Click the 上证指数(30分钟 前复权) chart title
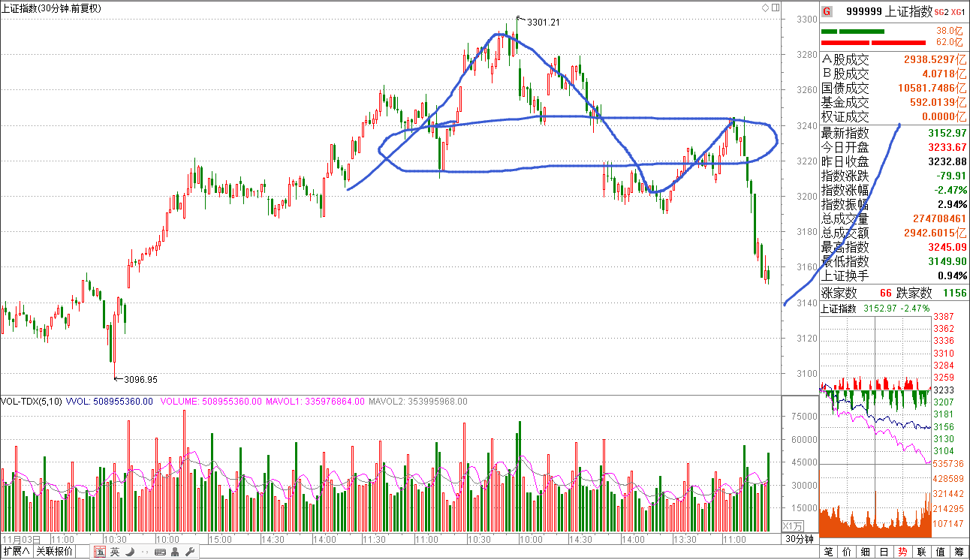Screen dimensions: 970x560 point(51,8)
